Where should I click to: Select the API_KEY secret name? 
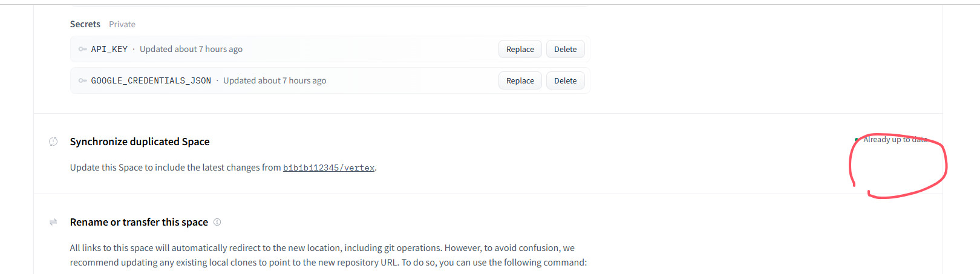(109, 49)
